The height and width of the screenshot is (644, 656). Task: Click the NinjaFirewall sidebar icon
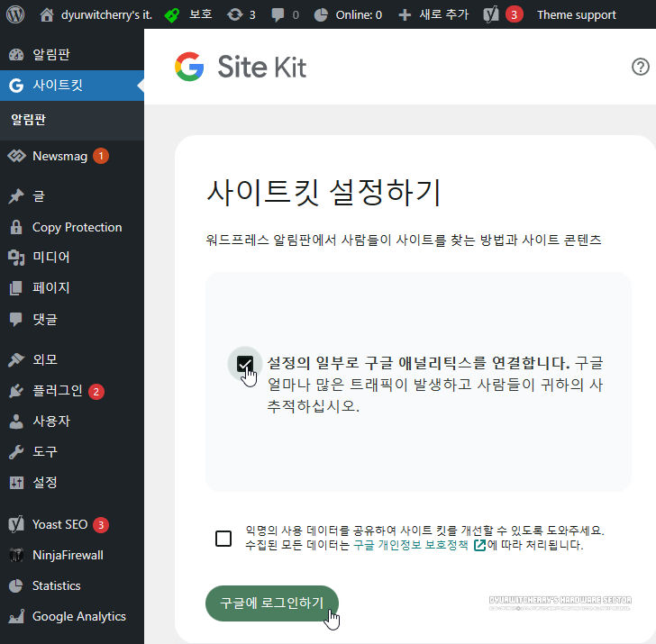(16, 556)
